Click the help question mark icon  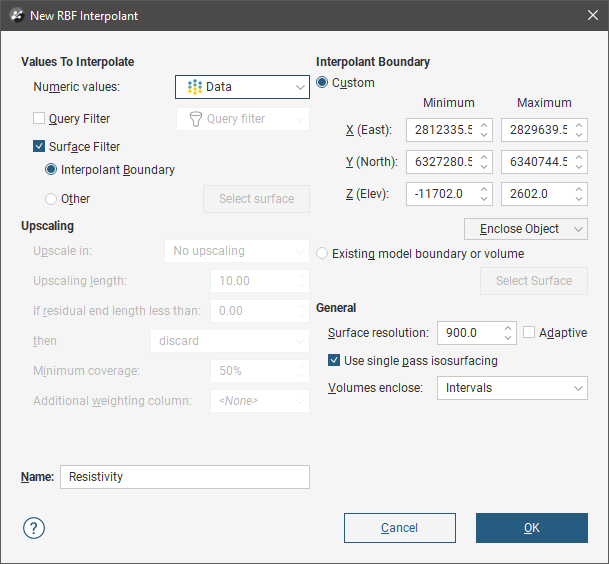[34, 528]
